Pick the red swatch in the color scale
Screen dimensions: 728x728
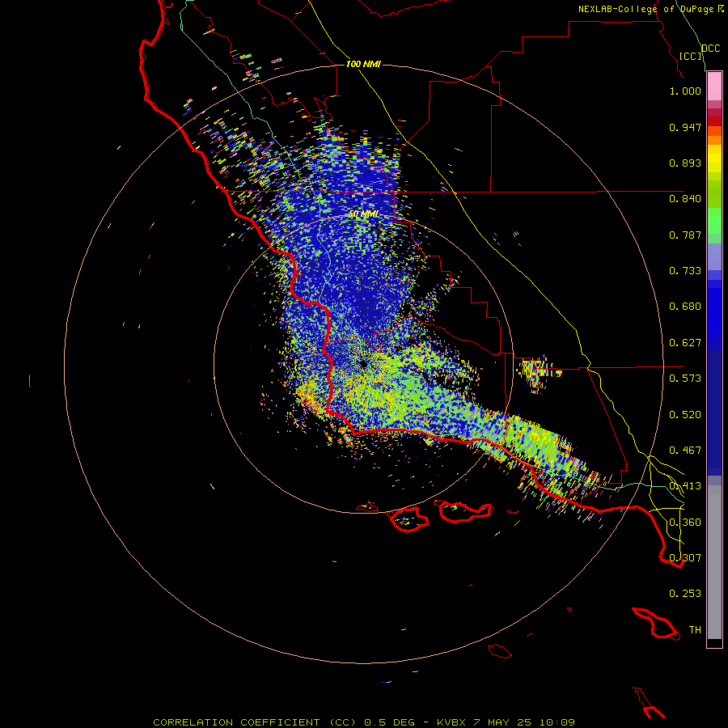[x=714, y=121]
